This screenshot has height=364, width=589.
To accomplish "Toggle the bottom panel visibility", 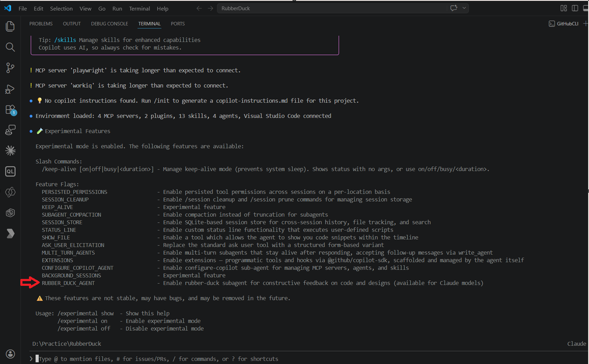I will click(586, 8).
